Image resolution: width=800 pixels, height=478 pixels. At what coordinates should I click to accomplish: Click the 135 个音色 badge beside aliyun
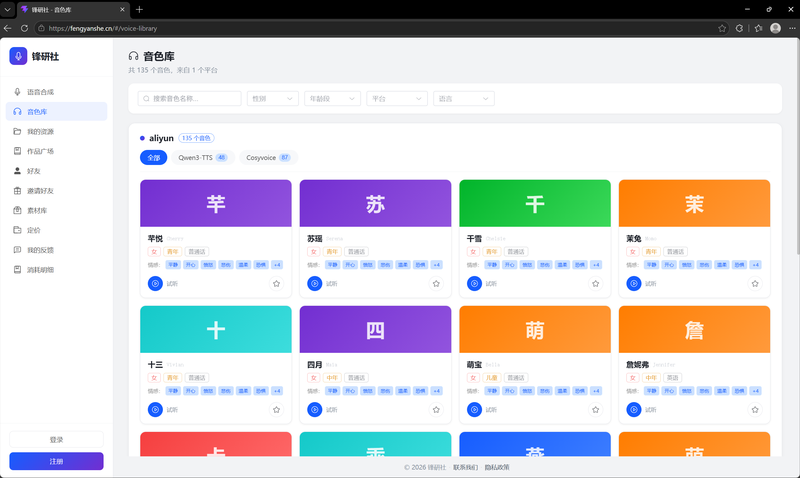pos(196,138)
